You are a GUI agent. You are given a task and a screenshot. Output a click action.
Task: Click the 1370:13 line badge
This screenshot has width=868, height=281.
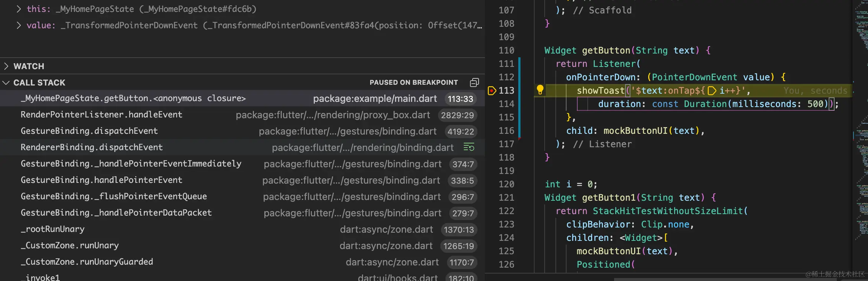pyautogui.click(x=459, y=230)
